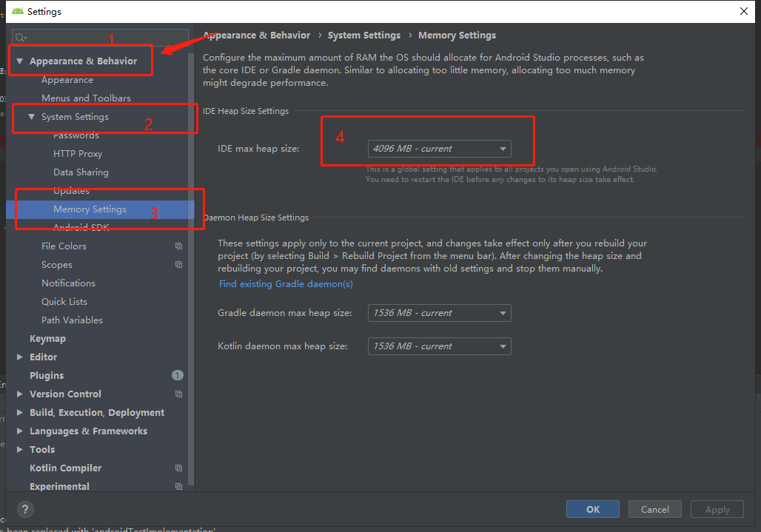Expand Build, Execution, Deployment node arrow
The width and height of the screenshot is (761, 532).
(19, 412)
